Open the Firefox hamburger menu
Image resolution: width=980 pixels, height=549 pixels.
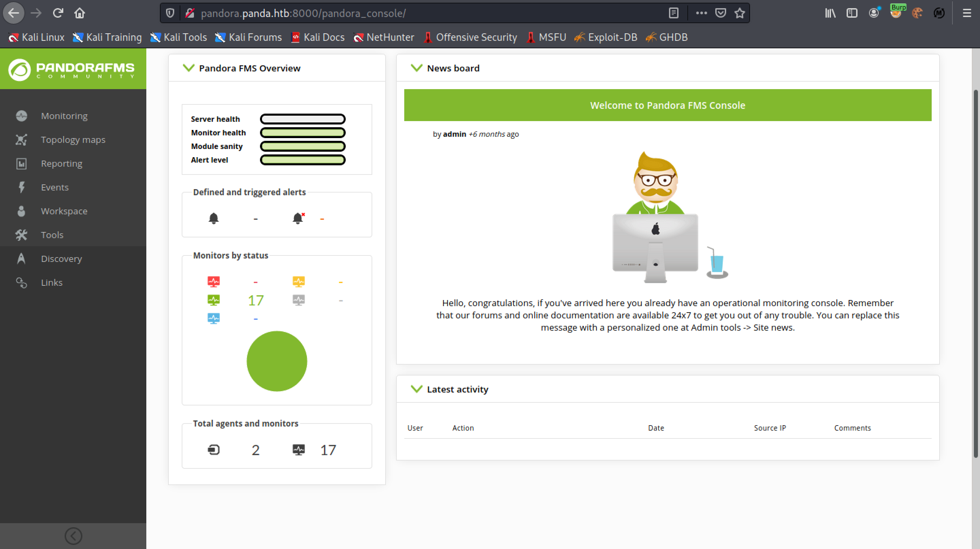[967, 13]
